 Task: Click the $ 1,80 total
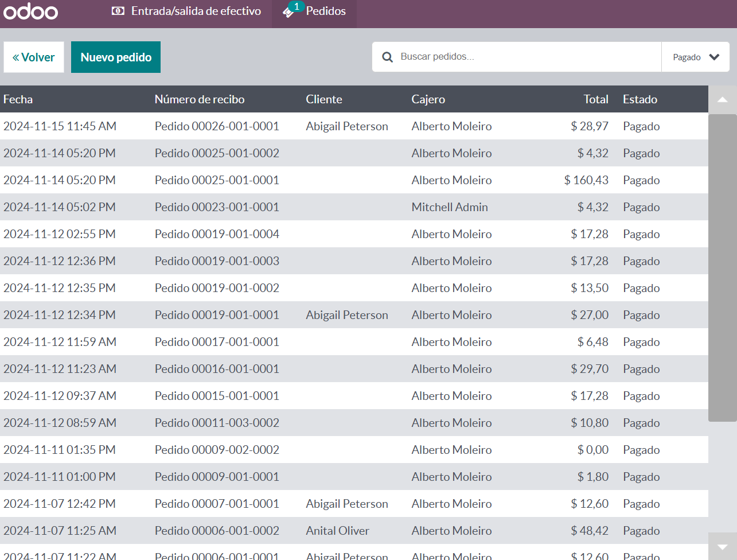593,477
